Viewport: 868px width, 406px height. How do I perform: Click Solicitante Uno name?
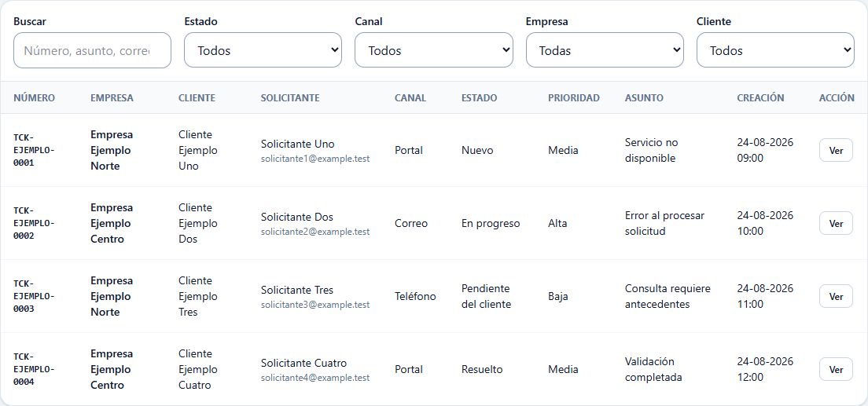click(297, 144)
